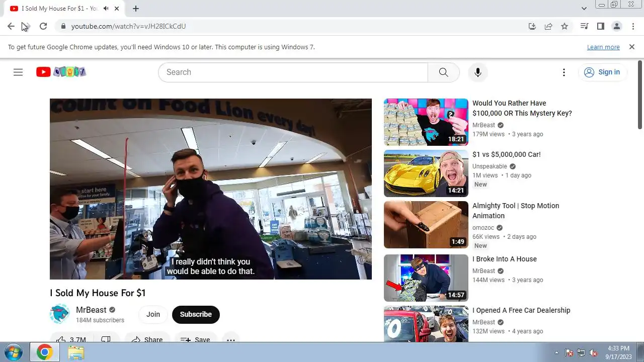Close the 'I Sold My House' tab
Viewport: 644px width, 362px height.
[117, 9]
